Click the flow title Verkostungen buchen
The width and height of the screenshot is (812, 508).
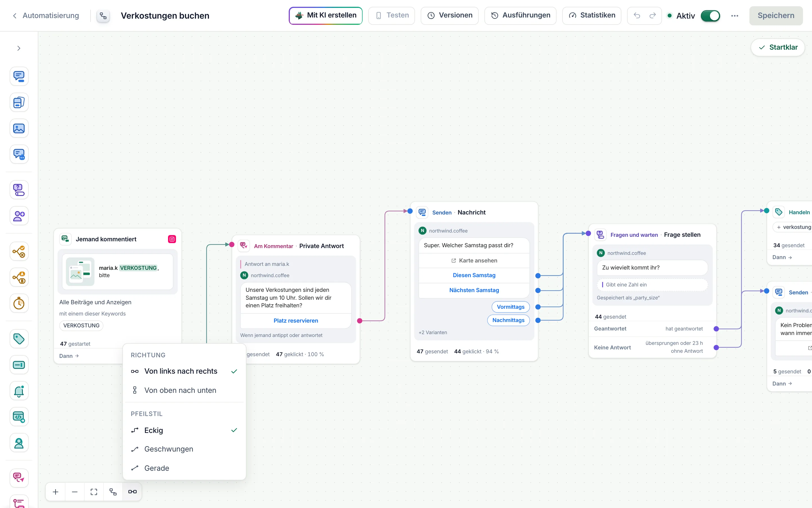165,16
